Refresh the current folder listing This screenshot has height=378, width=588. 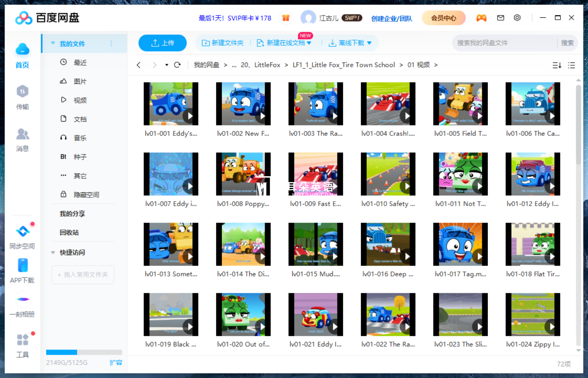(x=177, y=65)
